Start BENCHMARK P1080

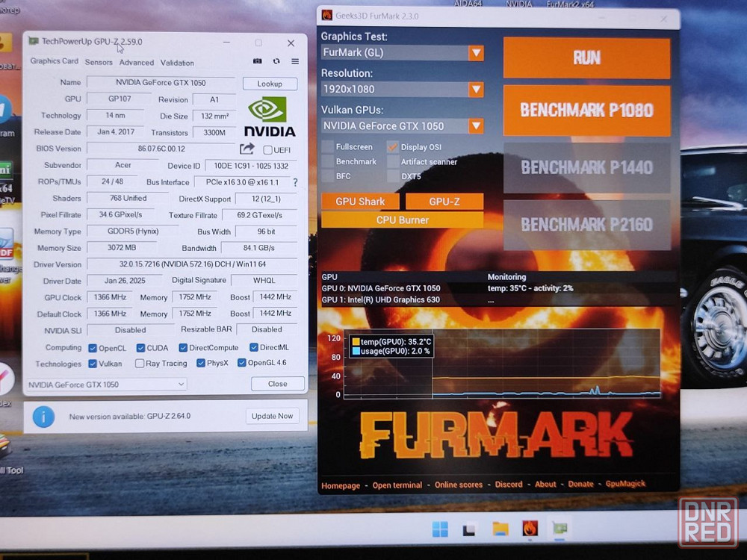pyautogui.click(x=586, y=111)
